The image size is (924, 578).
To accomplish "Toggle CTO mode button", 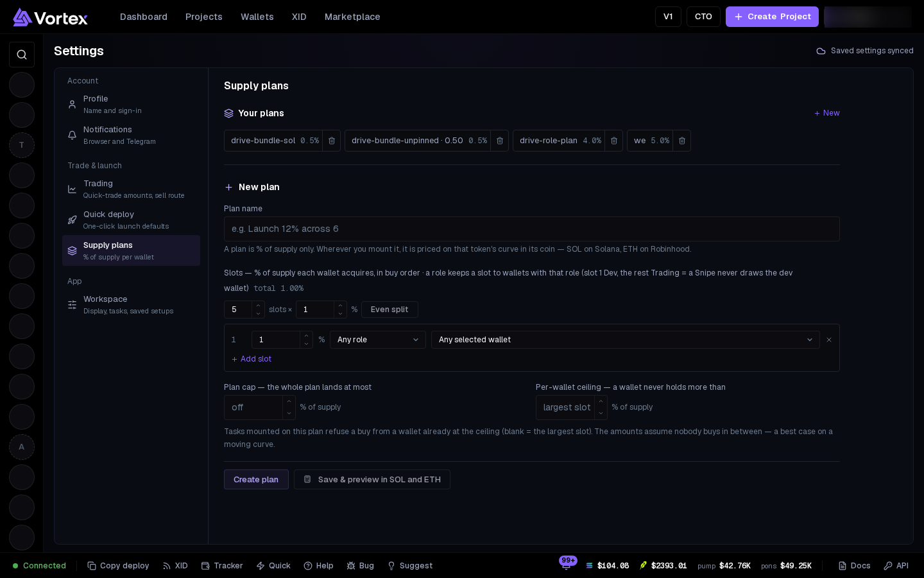I will [x=703, y=17].
